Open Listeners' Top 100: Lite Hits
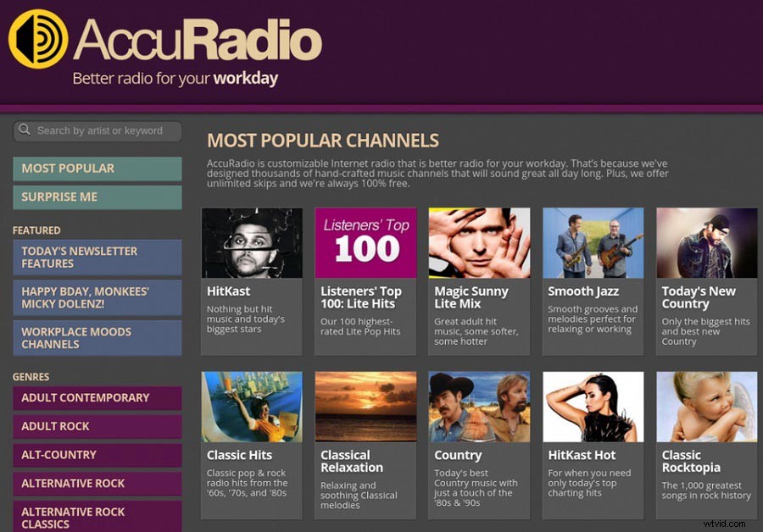763x532 pixels. 365,241
